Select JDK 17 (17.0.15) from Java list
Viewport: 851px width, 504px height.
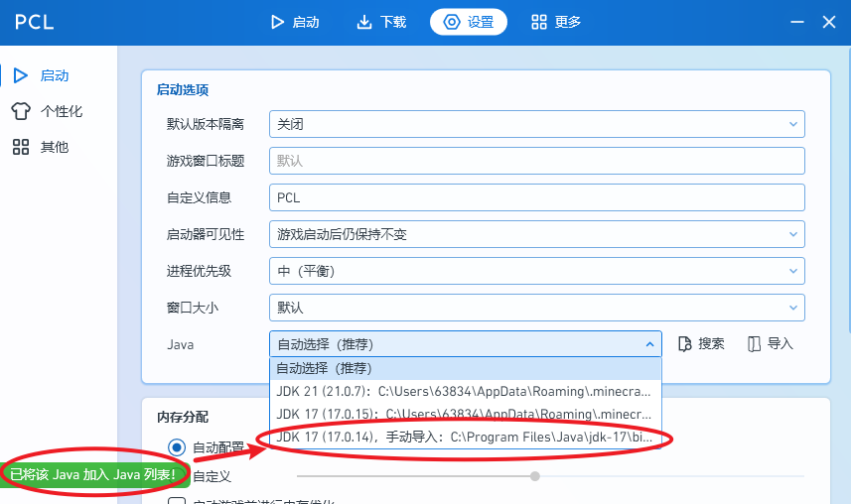(466, 414)
